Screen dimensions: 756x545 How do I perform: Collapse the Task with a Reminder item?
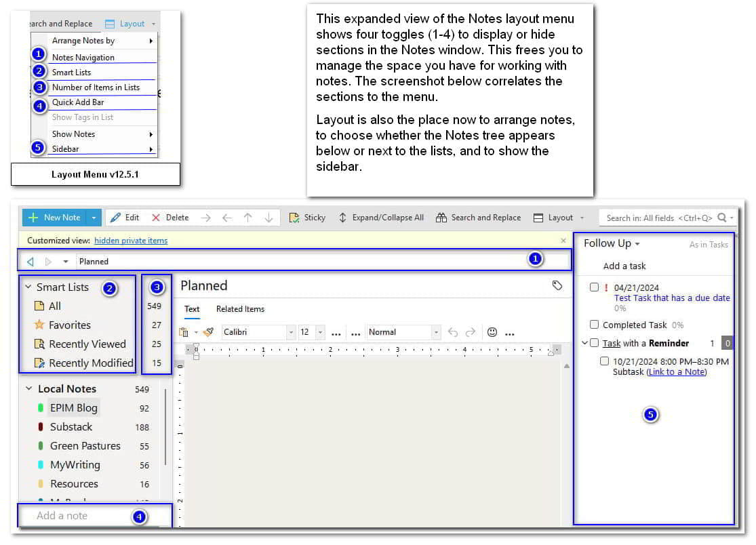click(x=584, y=342)
